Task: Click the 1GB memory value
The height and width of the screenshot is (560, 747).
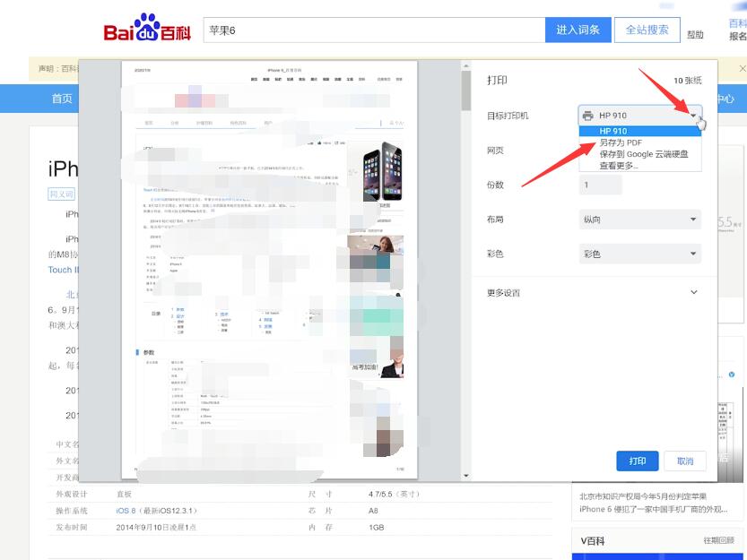Action: pyautogui.click(x=376, y=527)
